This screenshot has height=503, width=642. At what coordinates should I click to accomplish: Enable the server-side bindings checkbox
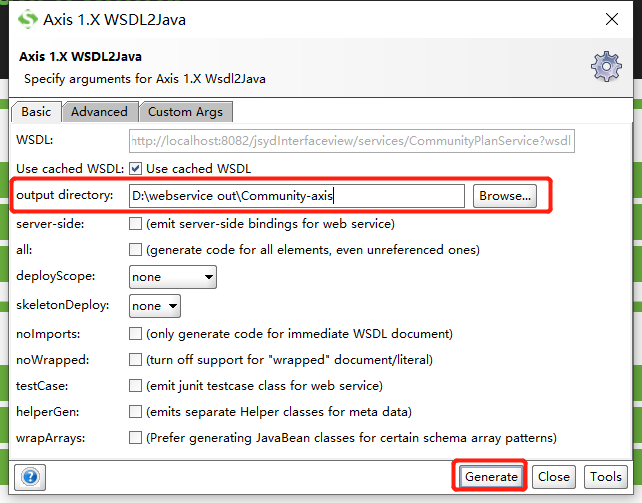136,223
